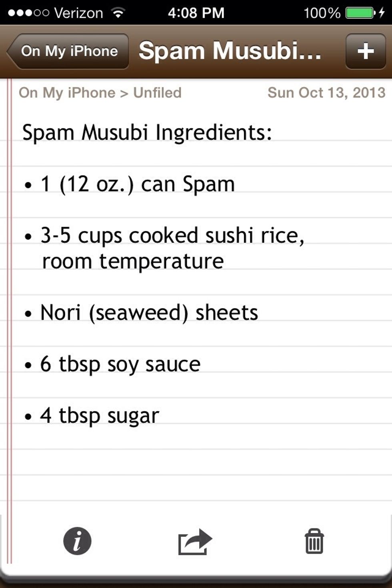Viewport: 392px width, 588px height.
Task: Return to notes list via On My iPhone button
Action: pos(69,50)
